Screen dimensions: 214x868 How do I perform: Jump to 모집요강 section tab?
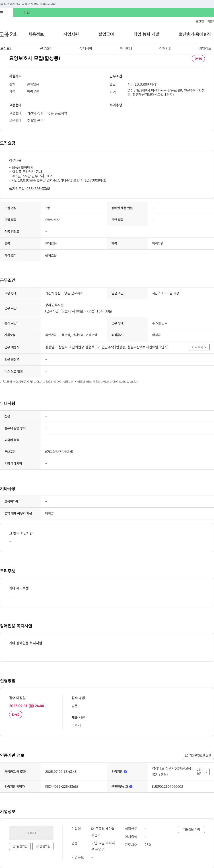click(6, 49)
